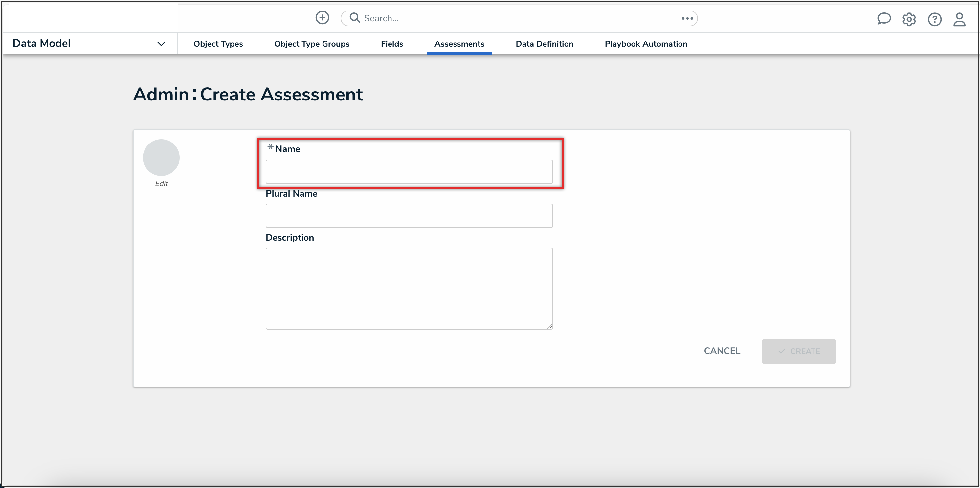This screenshot has width=980, height=488.
Task: Click the gray assessment image circle
Action: [x=161, y=158]
